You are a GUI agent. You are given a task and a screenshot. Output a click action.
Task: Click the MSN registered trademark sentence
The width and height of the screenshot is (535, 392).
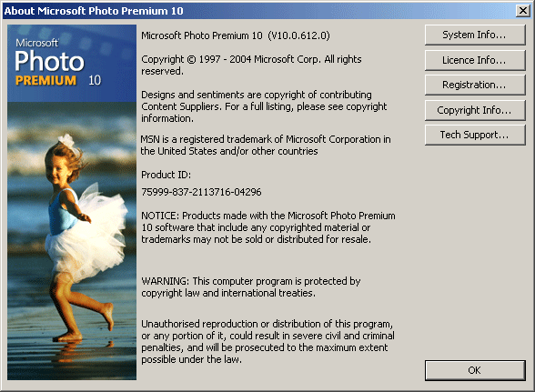[266, 145]
